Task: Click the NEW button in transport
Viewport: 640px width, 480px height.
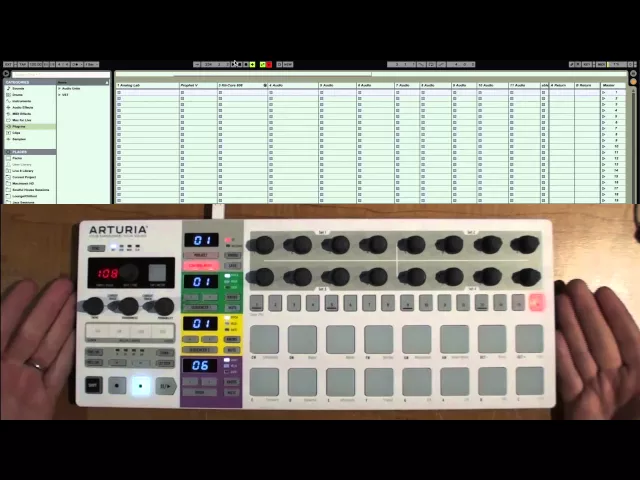Action: [x=288, y=64]
